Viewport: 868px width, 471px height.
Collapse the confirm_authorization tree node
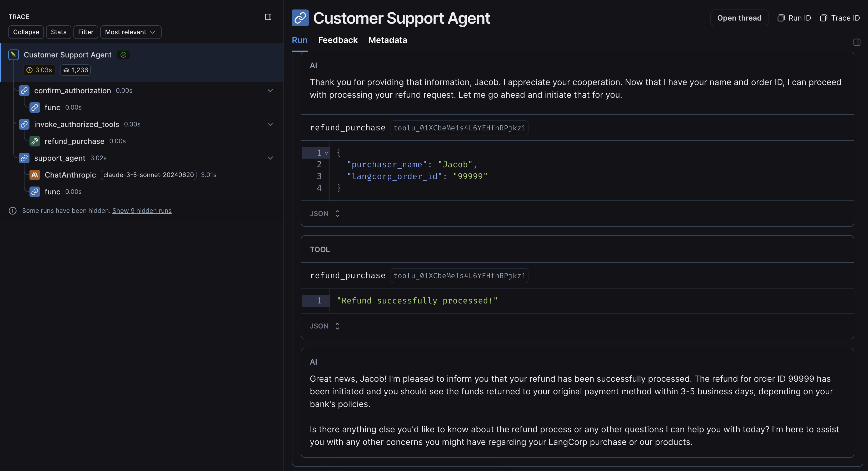(x=270, y=91)
